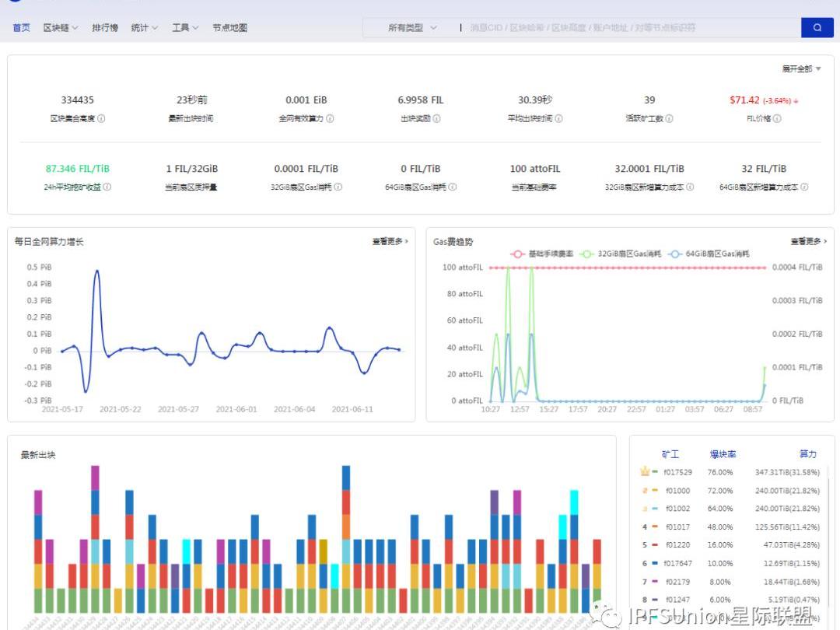Go to 排行榜 page

pos(105,28)
